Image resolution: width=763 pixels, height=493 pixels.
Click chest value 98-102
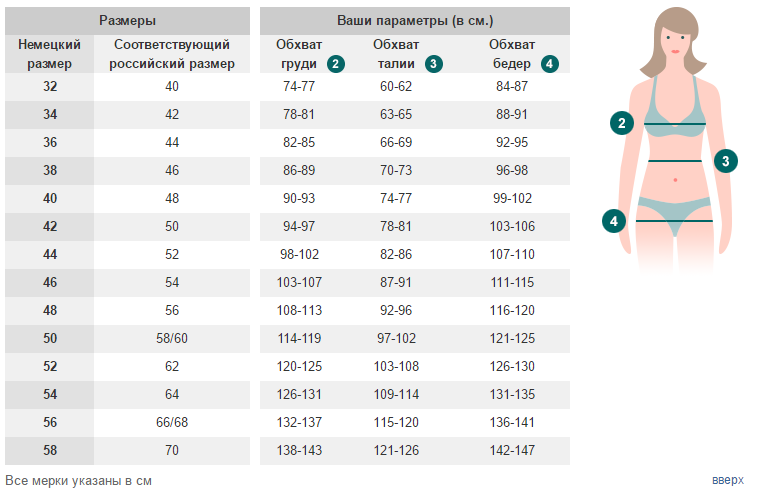click(x=299, y=255)
